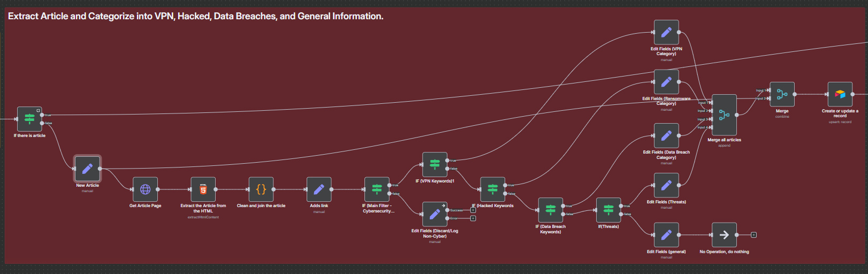Select the No Operation, do nothing node
868x274 pixels.
pos(724,235)
